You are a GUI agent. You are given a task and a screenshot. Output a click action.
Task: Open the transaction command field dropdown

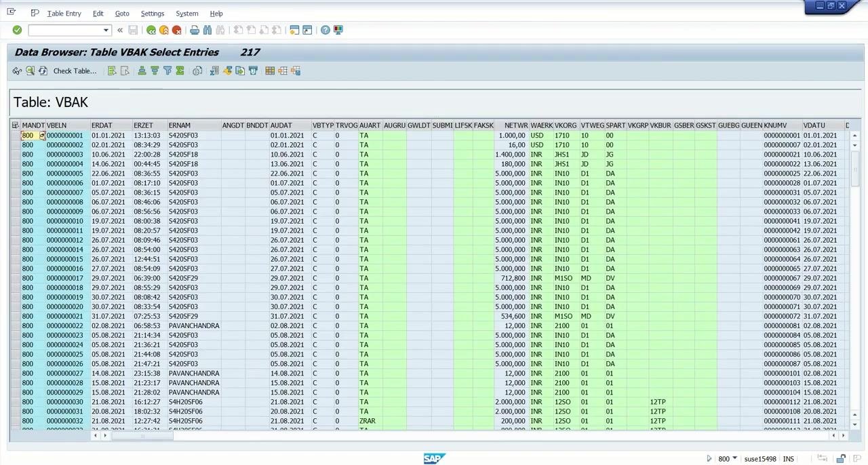106,30
